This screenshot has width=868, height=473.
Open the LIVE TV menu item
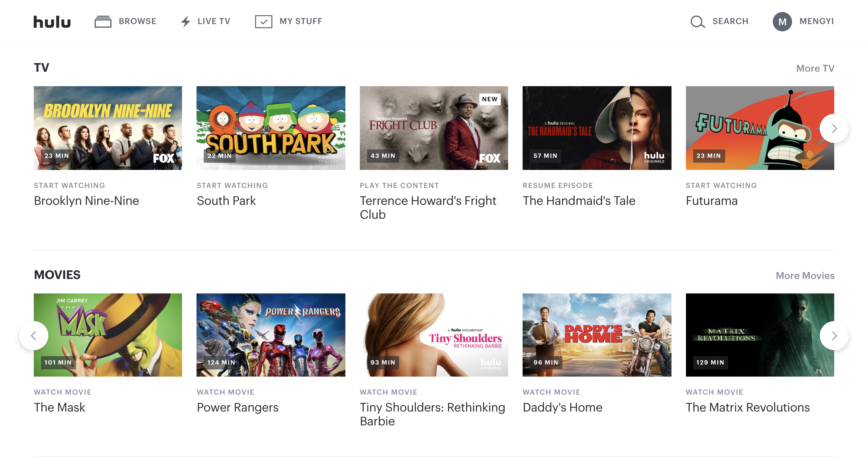coord(214,21)
